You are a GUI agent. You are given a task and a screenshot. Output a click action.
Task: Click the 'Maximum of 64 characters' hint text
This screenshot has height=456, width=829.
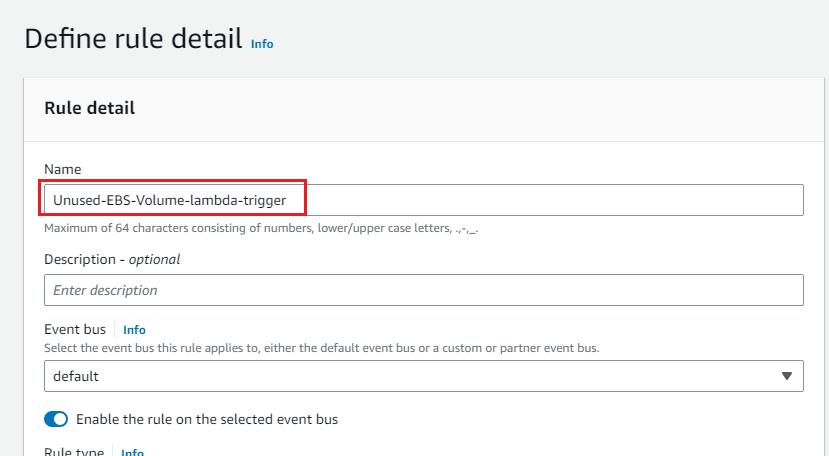pos(261,228)
